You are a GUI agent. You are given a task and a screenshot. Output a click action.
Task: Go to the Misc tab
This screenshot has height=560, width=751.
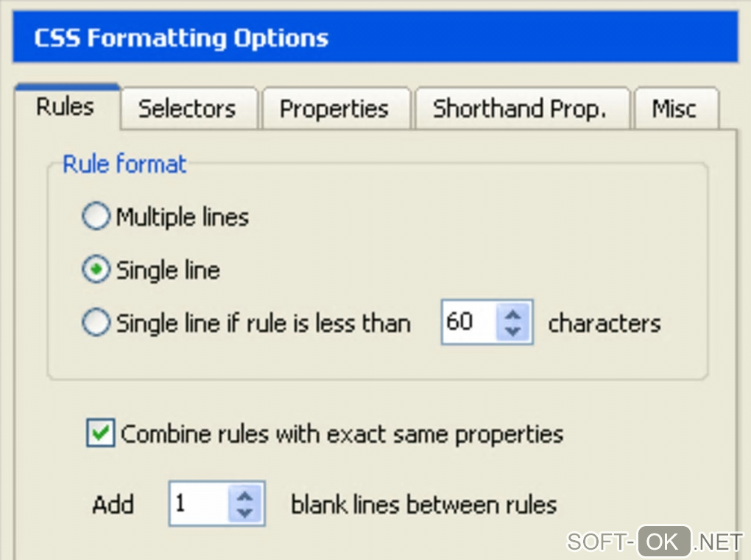click(x=674, y=109)
